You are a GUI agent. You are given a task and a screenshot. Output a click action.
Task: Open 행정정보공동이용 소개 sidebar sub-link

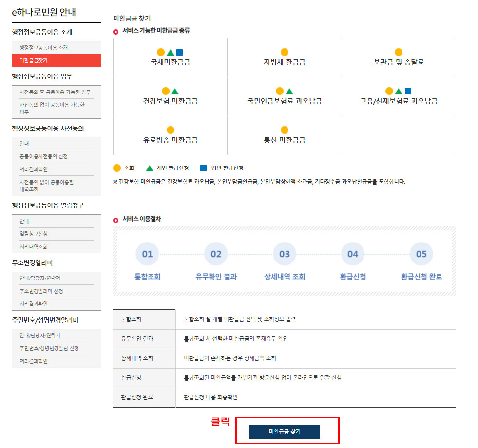tap(43, 48)
